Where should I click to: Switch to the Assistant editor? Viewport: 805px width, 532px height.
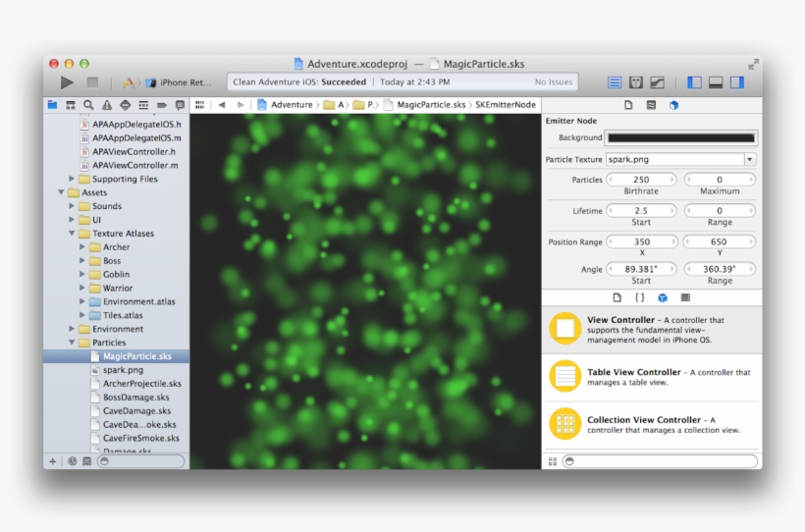point(636,82)
